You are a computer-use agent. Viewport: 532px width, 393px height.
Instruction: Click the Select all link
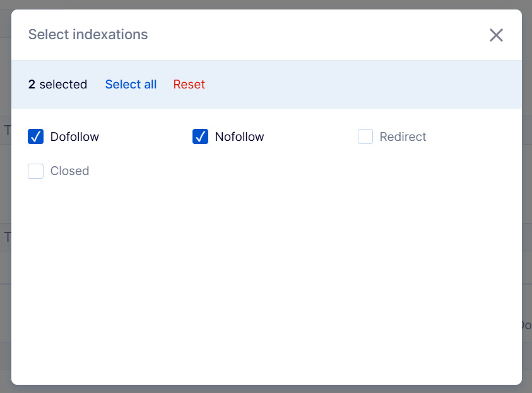pos(131,85)
